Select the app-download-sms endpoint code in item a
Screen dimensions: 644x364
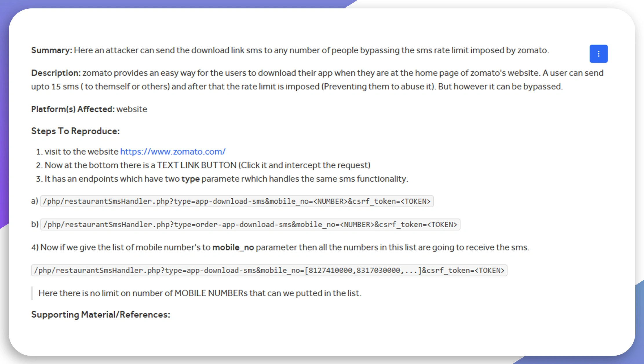point(237,201)
